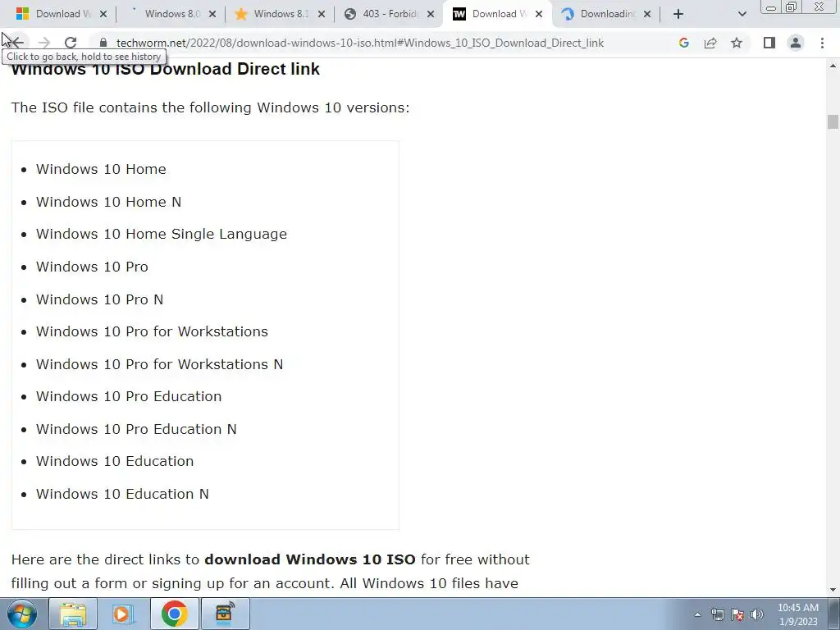Open Action Center flag icon

pyautogui.click(x=737, y=614)
